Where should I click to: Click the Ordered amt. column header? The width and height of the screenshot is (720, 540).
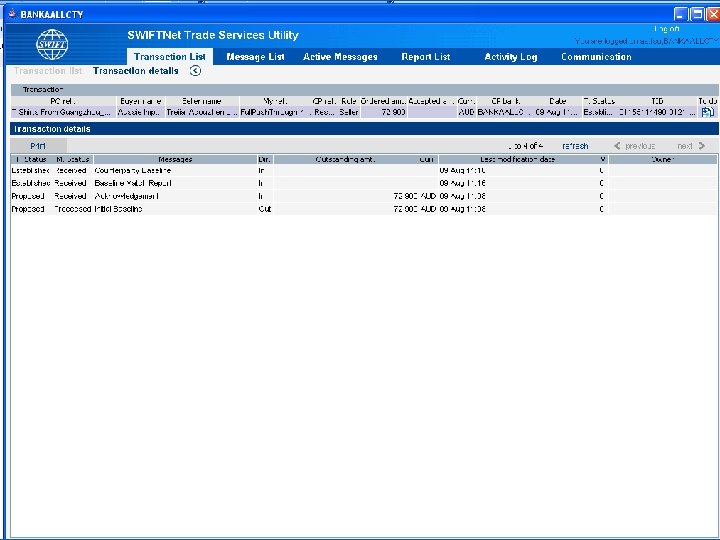coord(383,101)
